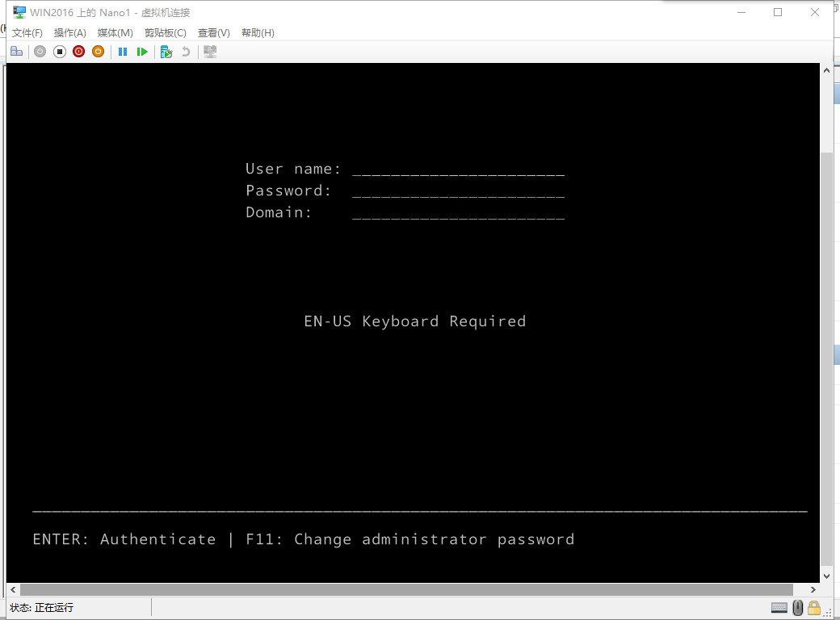Click the Revert undo arrow icon

point(186,52)
